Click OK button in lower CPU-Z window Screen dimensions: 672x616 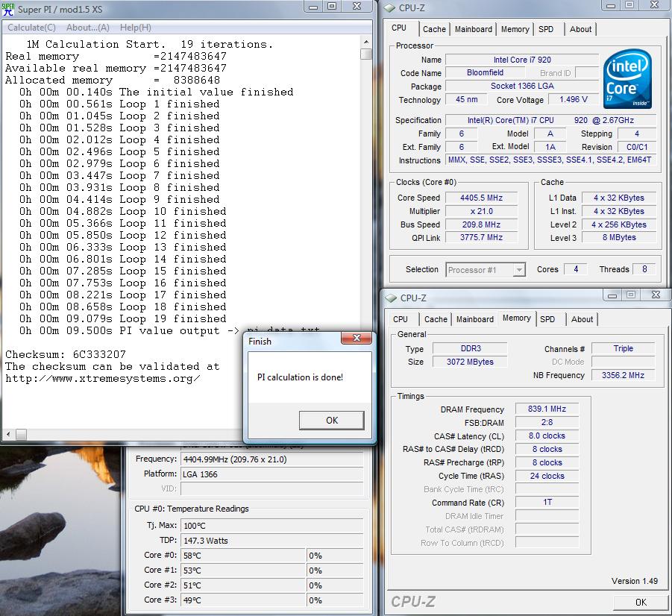[641, 603]
